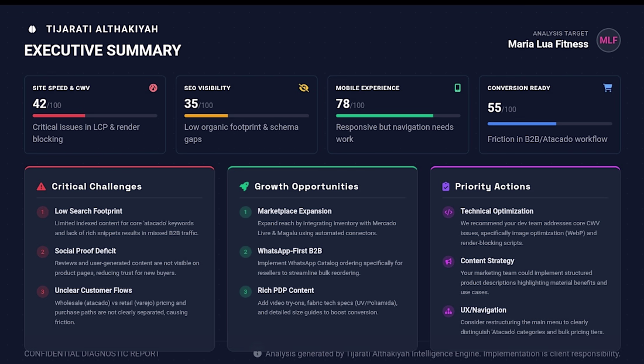Click the Technical Optimization code icon
This screenshot has width=644, height=364.
point(448,212)
